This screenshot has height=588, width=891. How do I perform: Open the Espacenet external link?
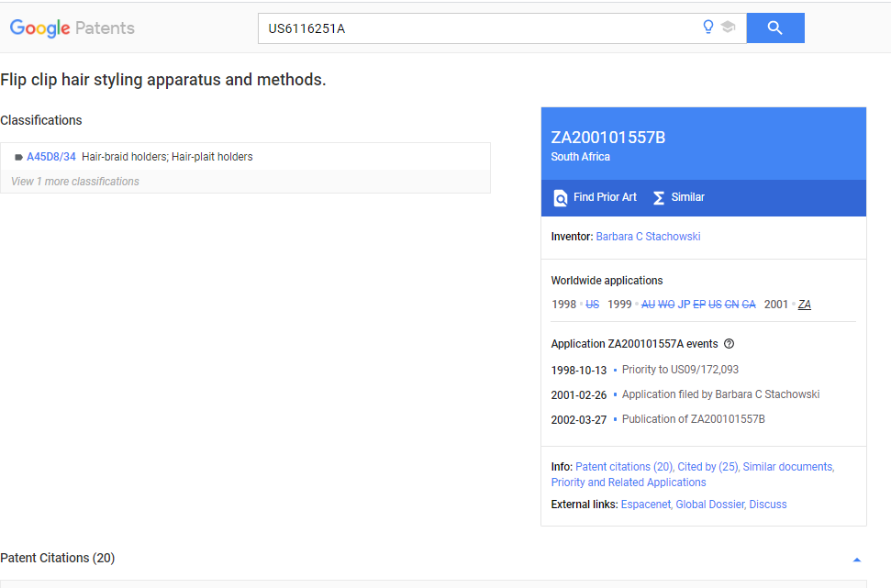(645, 505)
